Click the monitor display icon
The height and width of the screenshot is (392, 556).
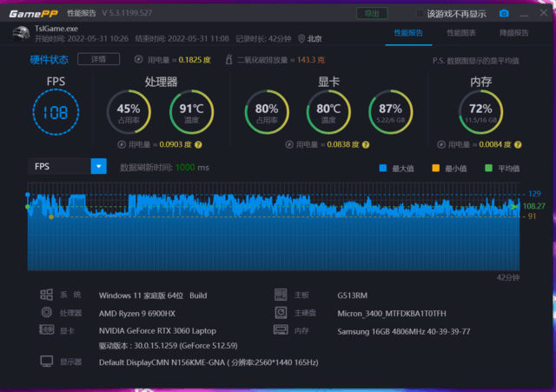[46, 362]
